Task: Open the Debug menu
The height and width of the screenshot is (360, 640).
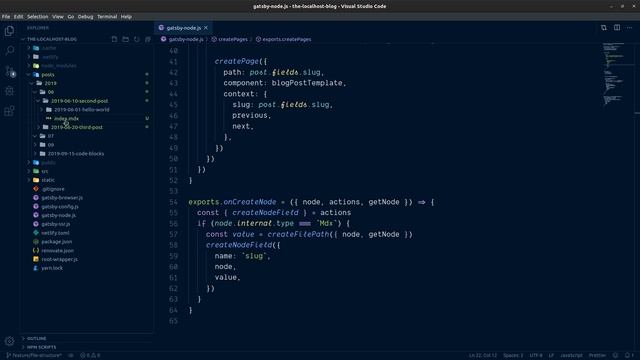Action: click(85, 17)
